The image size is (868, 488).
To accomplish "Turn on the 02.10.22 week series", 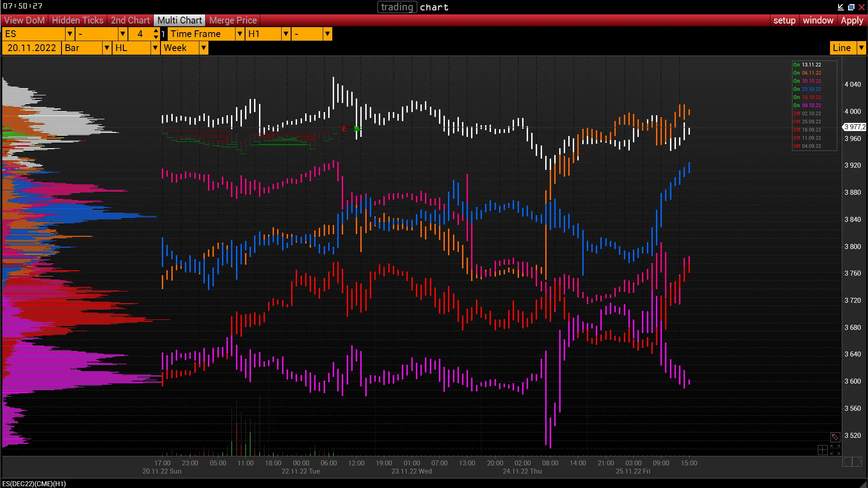I will (807, 113).
